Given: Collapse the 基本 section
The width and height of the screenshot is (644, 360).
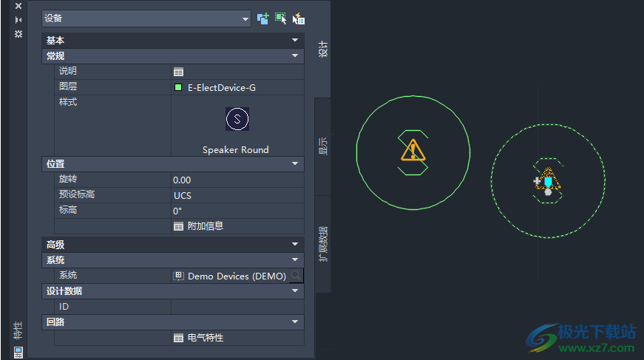Looking at the screenshot, I should pos(295,40).
